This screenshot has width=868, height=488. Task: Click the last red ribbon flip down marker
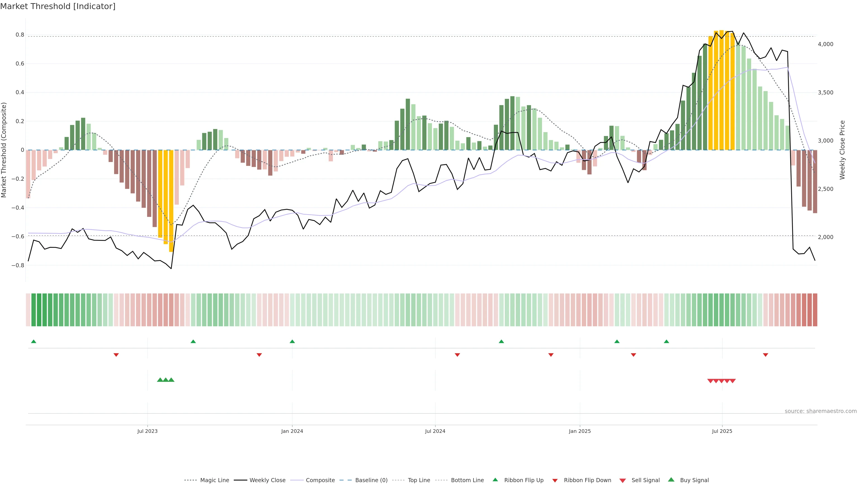coord(766,355)
